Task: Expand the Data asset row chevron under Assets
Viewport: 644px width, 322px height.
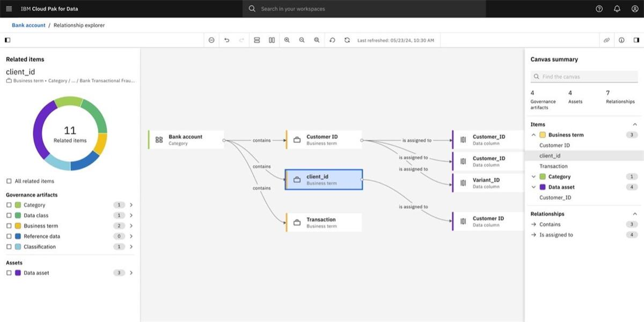Action: [x=131, y=273]
